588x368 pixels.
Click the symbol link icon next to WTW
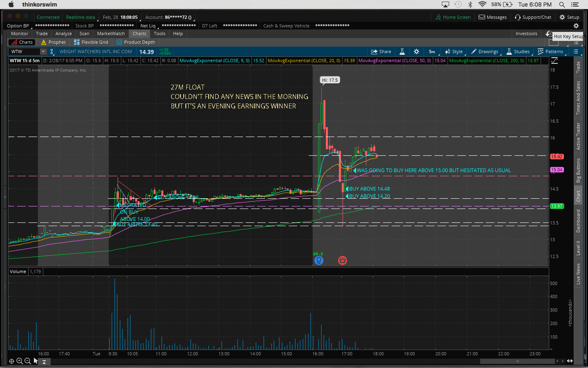(x=52, y=52)
